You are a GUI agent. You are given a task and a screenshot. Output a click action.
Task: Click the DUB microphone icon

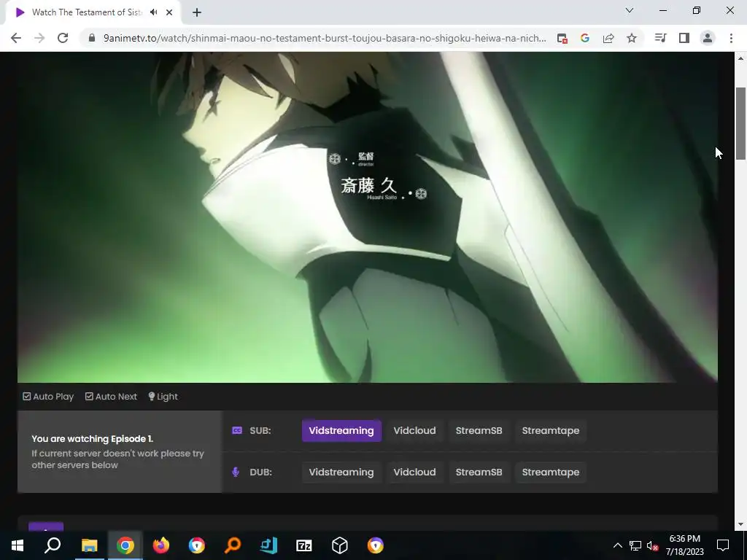[236, 472]
